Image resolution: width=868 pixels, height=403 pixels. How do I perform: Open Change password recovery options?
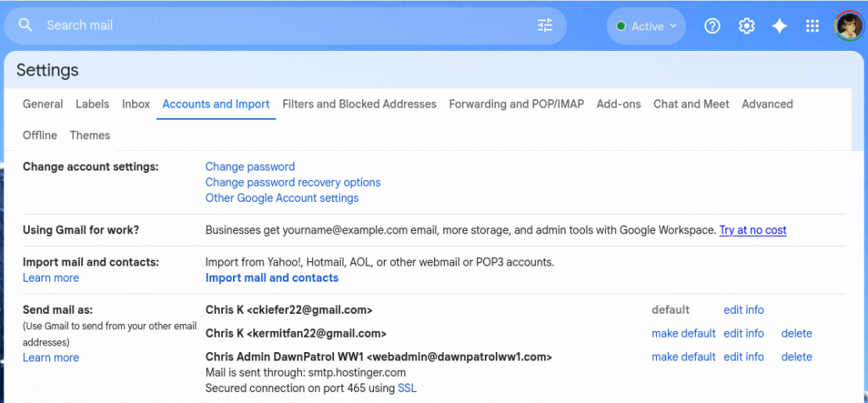292,182
